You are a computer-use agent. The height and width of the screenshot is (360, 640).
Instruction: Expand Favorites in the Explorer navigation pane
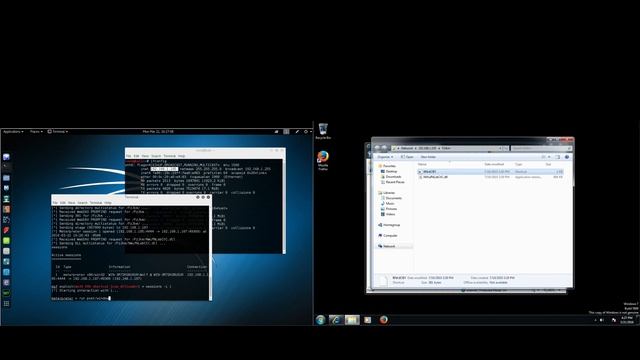pyautogui.click(x=387, y=166)
